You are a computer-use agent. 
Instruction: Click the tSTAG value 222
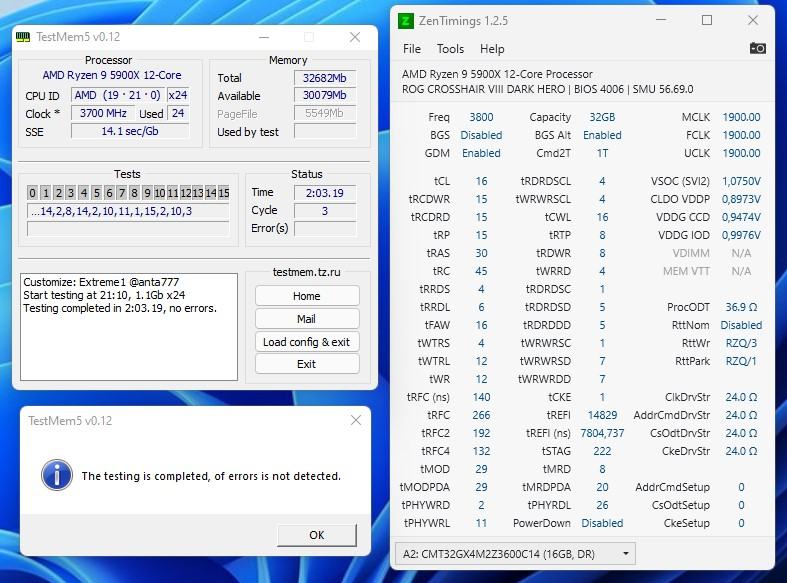(x=602, y=451)
